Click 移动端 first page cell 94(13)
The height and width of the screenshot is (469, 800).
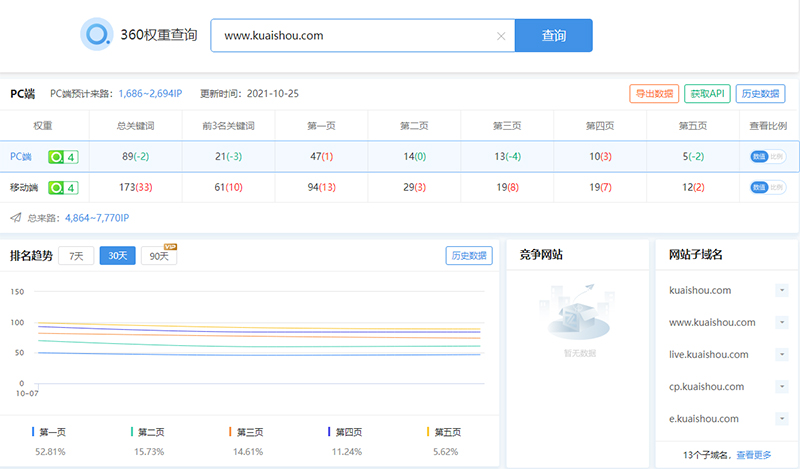click(321, 187)
